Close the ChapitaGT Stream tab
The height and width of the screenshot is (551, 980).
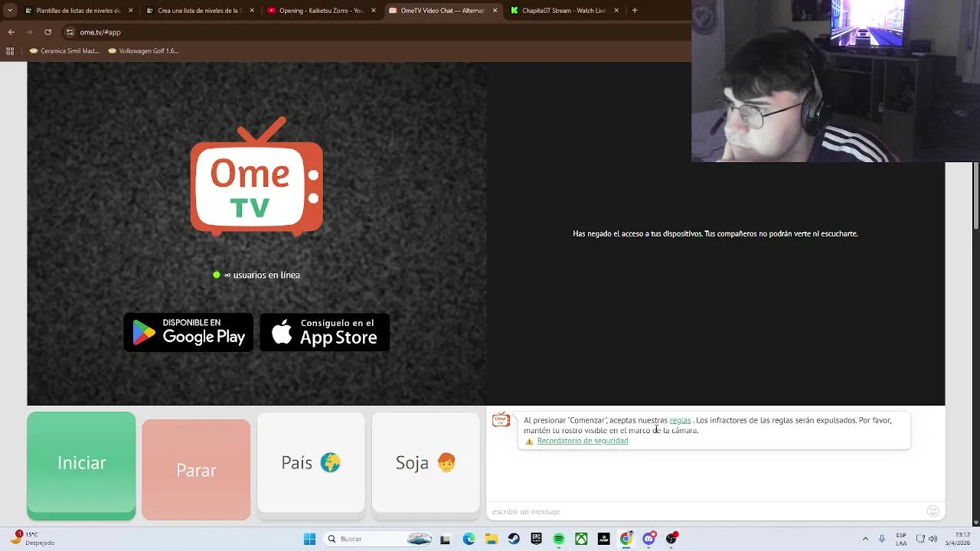point(616,11)
